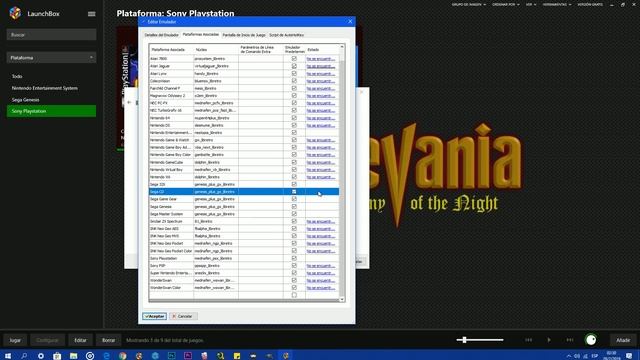
Task: Click the Atari Lynx platform cell
Action: click(x=171, y=73)
